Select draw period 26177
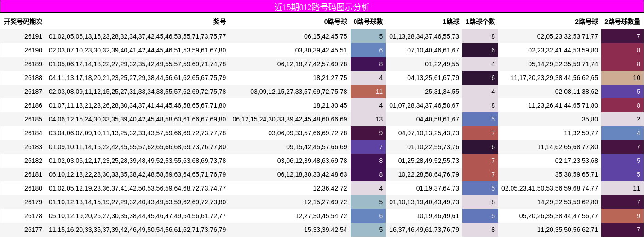Screen dimensions: 644x237 (x=33, y=230)
